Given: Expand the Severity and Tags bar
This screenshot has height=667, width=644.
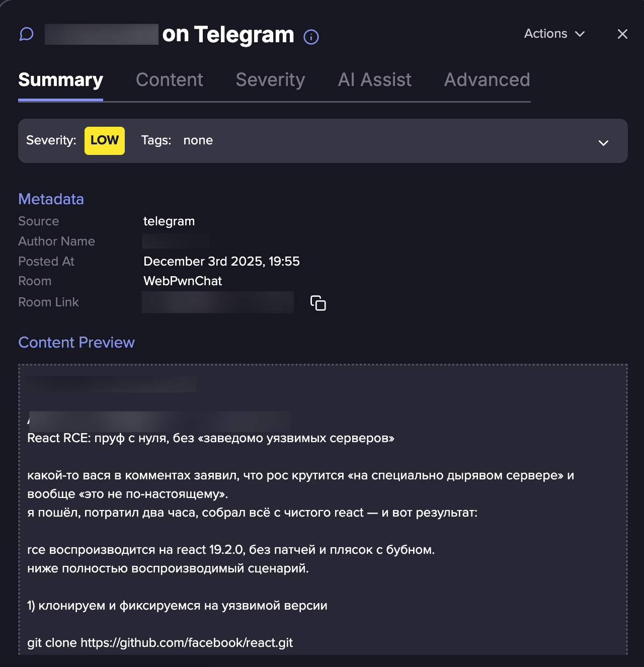Looking at the screenshot, I should point(603,143).
